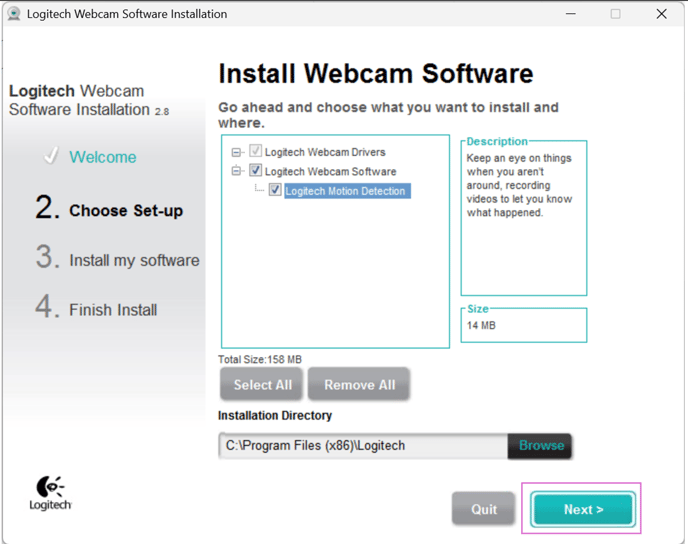Proceed with the Next button
Viewport: 688px width, 544px height.
tap(583, 509)
